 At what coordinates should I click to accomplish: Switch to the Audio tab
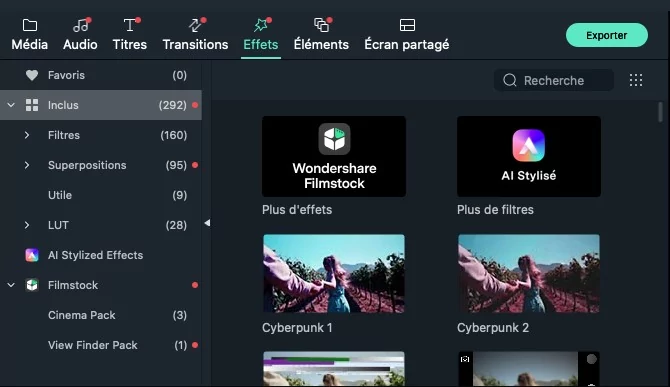[80, 35]
